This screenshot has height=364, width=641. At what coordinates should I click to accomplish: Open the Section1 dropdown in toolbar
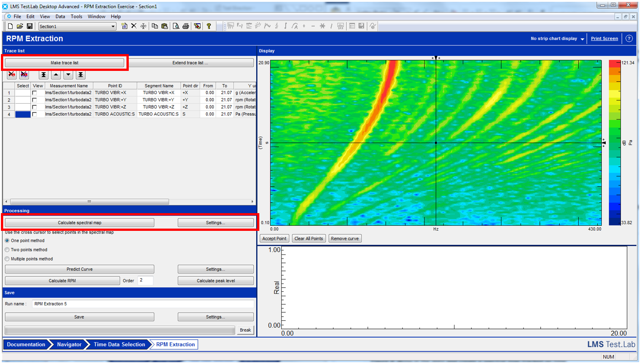pos(113,27)
